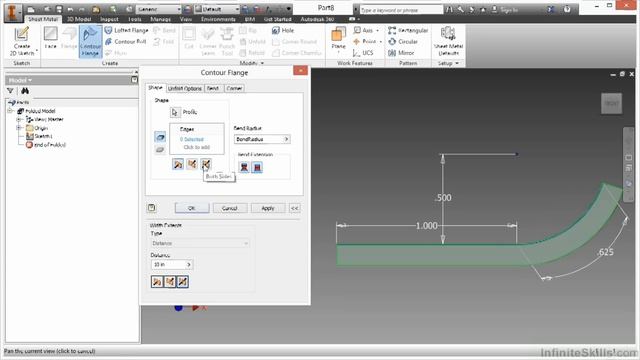640x360 pixels.
Task: Open the Distance value arrow
Action: click(189, 264)
